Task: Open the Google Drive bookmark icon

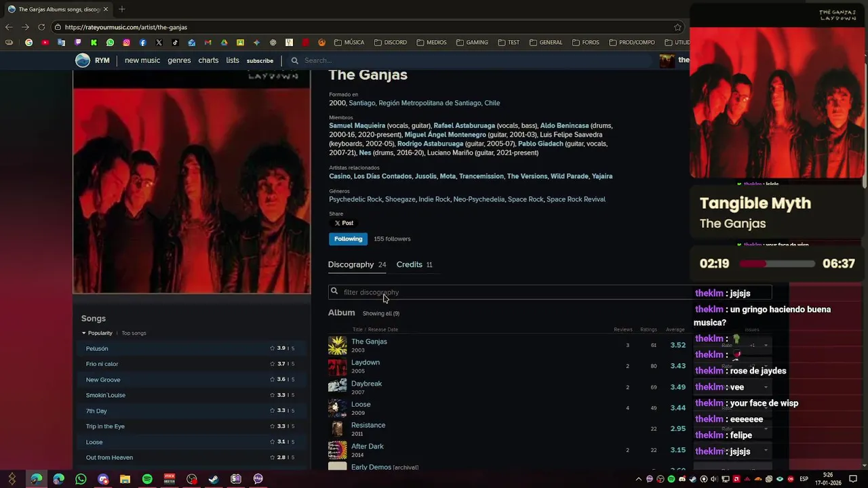Action: (x=224, y=42)
